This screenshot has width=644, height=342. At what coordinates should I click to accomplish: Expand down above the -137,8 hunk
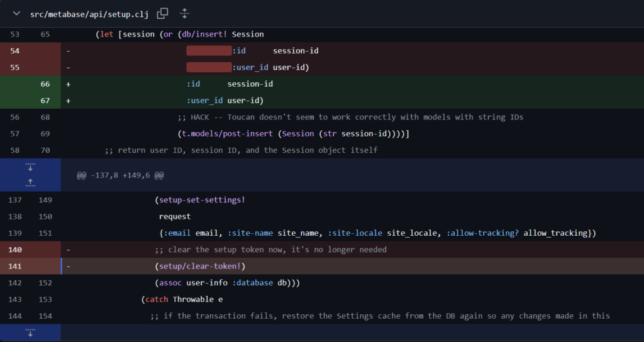coord(30,167)
